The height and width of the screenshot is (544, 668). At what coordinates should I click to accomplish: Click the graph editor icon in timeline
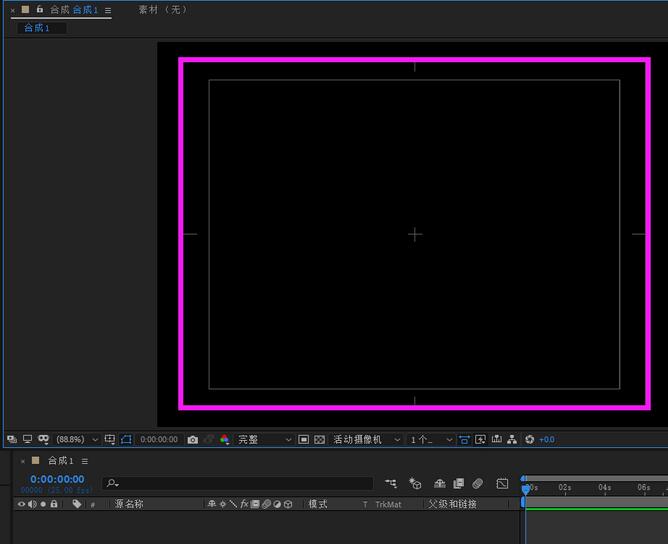coord(502,484)
